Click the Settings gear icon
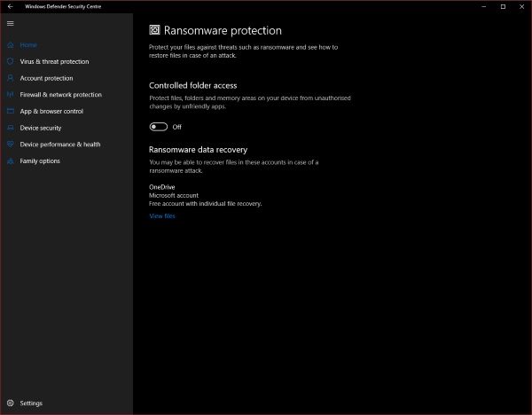Viewport: 532px width, 415px height. tap(10, 403)
